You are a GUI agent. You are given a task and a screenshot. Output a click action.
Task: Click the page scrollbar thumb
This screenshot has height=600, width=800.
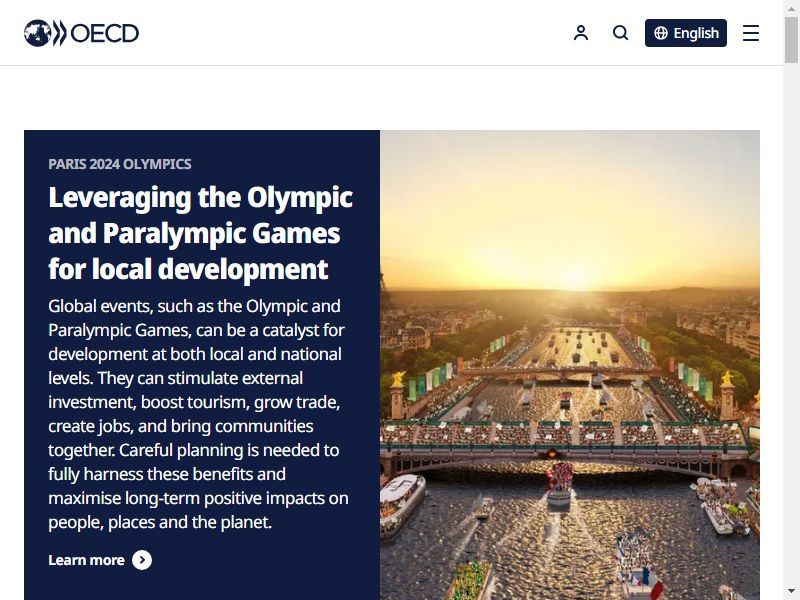coord(792,40)
